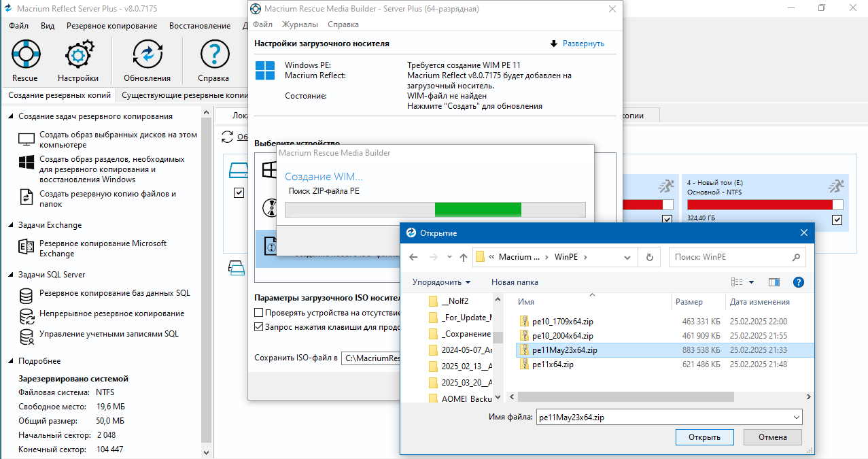Select the pe11May23x64.zip file row

coord(664,350)
